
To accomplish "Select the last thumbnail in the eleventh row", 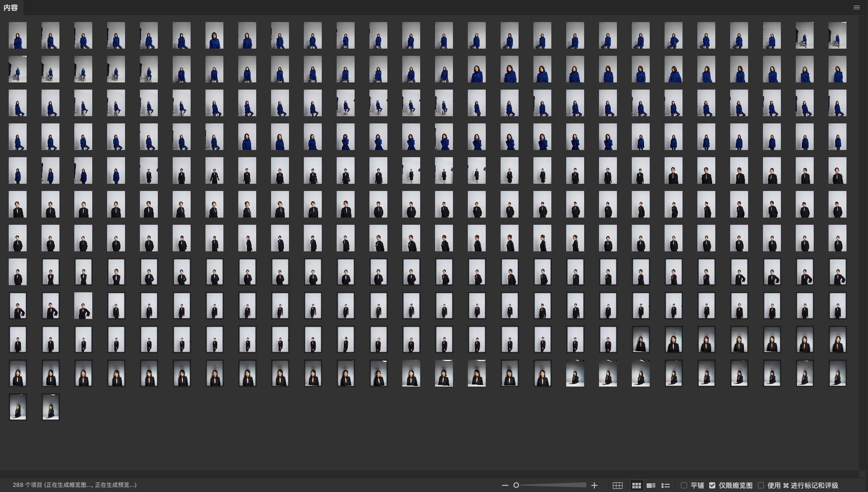I will [x=837, y=373].
